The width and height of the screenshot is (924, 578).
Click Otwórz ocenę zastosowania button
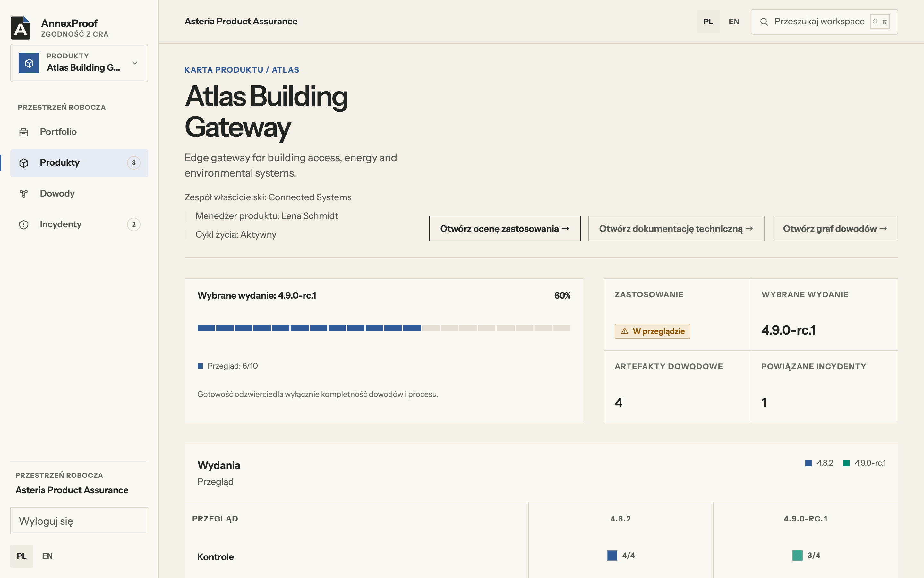(x=504, y=229)
